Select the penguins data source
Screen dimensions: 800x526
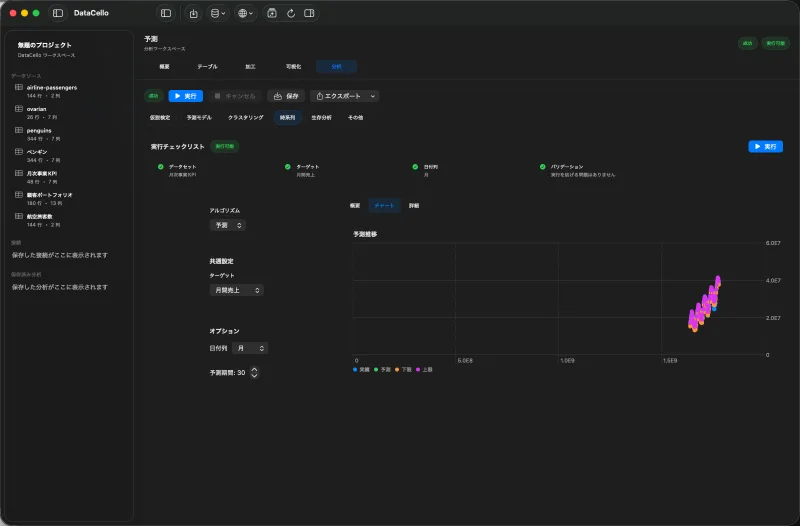(69, 134)
